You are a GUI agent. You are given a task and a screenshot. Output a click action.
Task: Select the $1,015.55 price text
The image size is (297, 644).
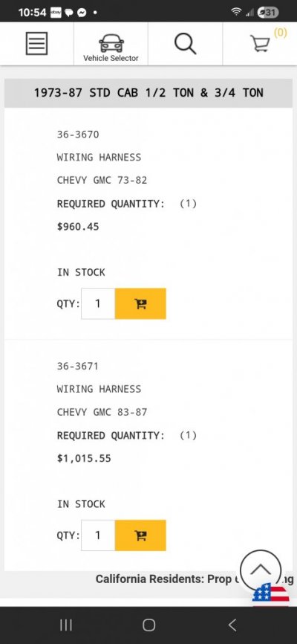(x=84, y=458)
